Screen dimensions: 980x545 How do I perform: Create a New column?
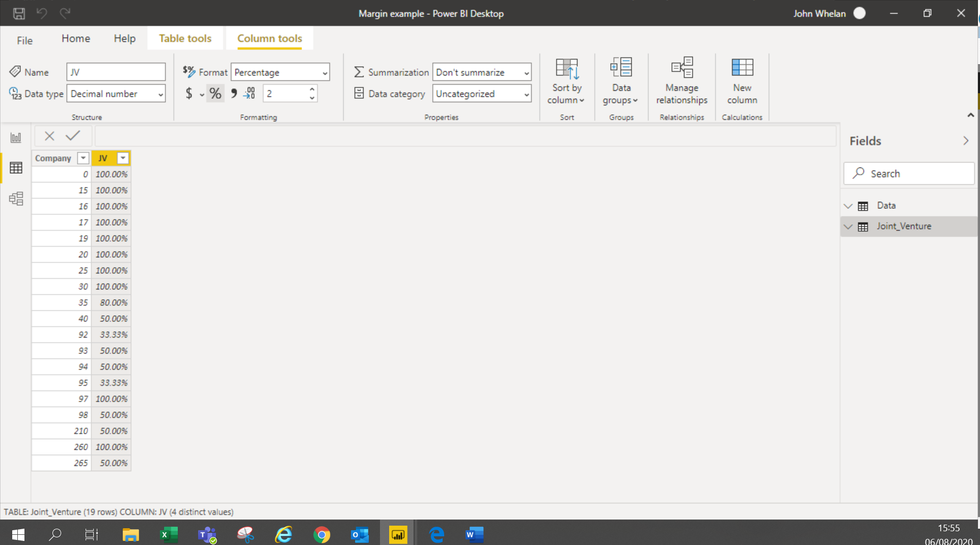click(x=742, y=81)
